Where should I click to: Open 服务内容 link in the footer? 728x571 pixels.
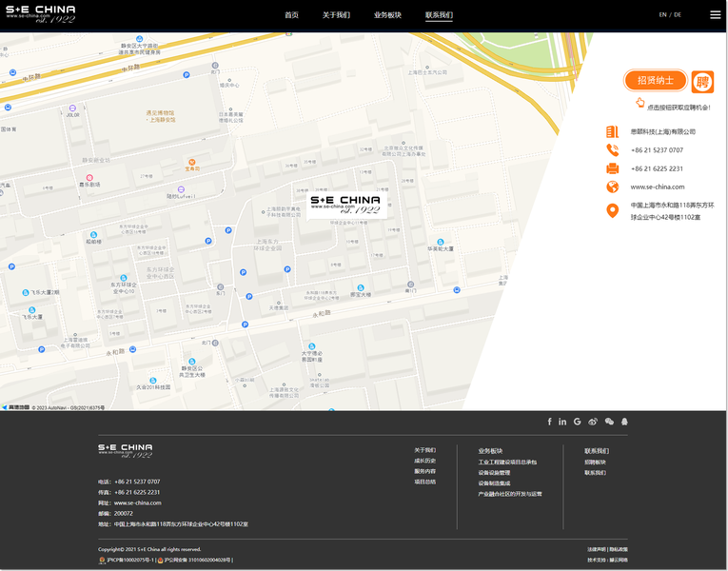pyautogui.click(x=424, y=471)
